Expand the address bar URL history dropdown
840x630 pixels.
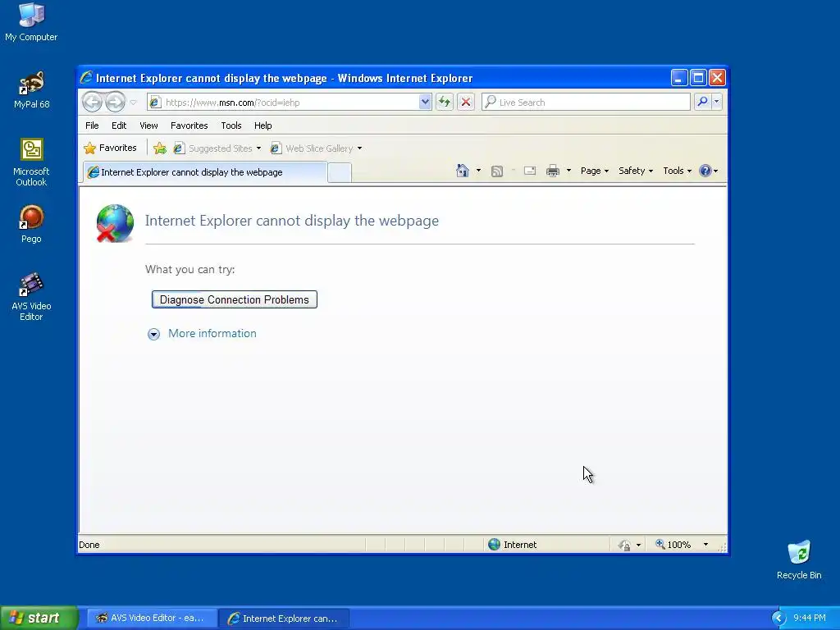point(425,102)
